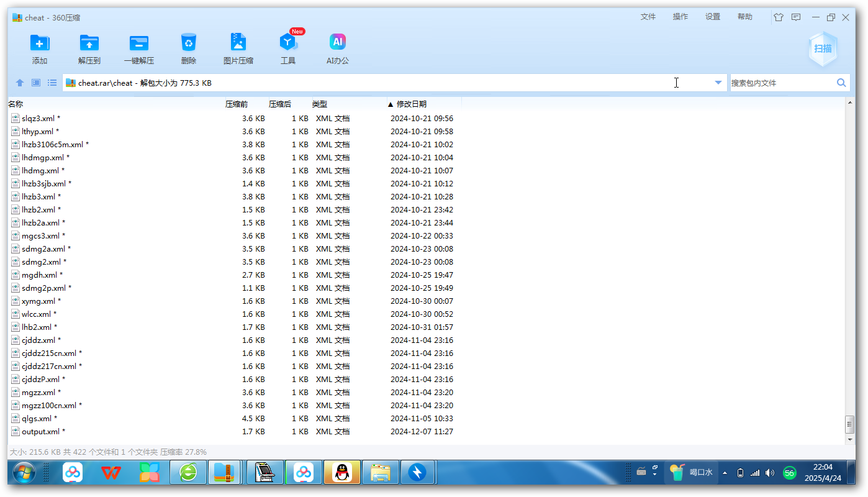868x497 pixels.
Task: Go up one folder with the up arrow
Action: (20, 83)
